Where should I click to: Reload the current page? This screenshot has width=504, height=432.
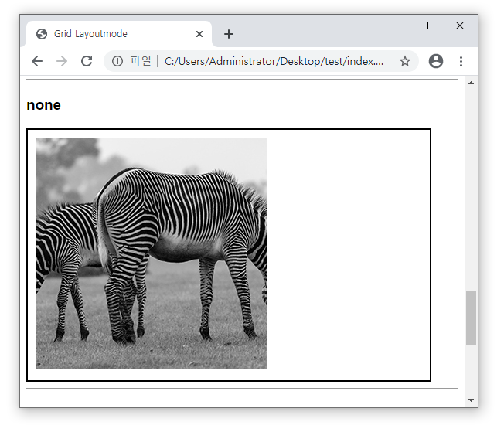point(87,61)
